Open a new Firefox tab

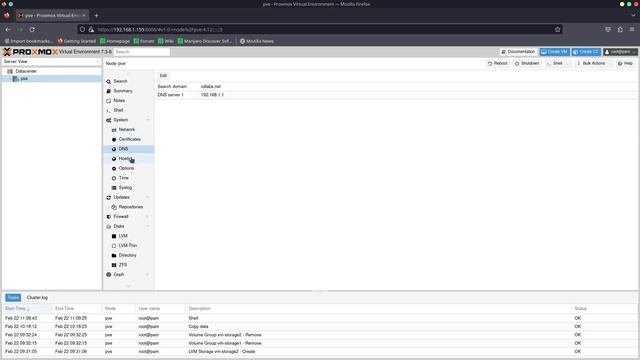click(x=96, y=16)
